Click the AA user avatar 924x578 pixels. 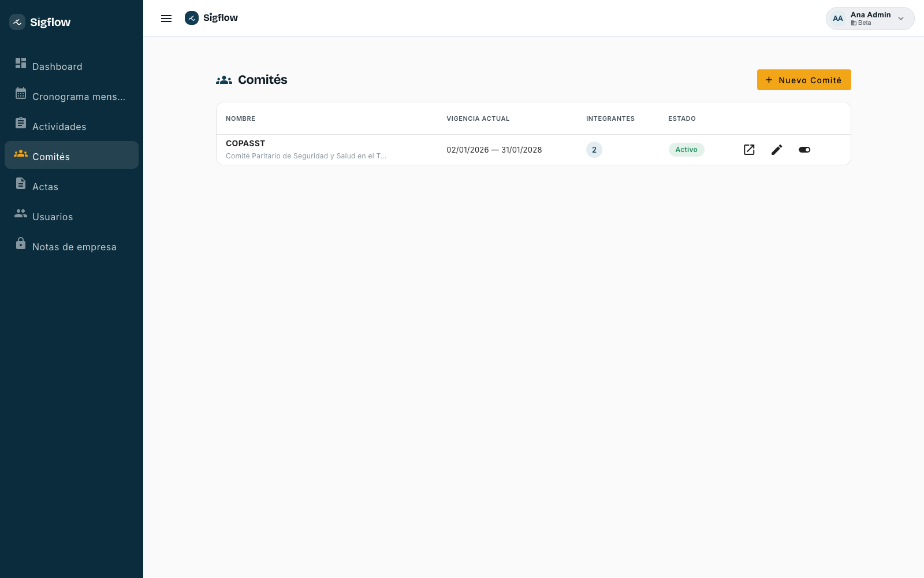click(x=838, y=18)
